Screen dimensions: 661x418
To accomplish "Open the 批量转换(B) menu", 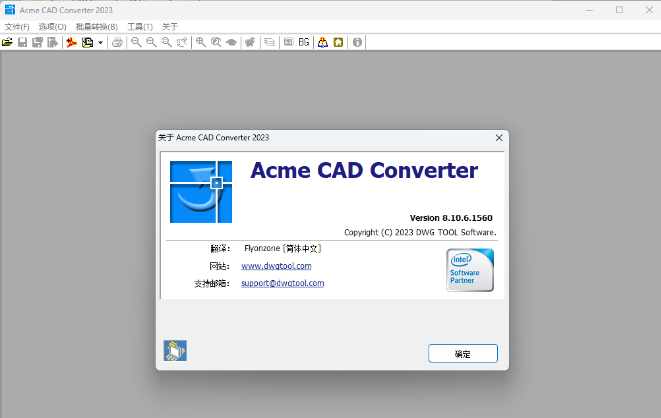I will click(x=96, y=26).
